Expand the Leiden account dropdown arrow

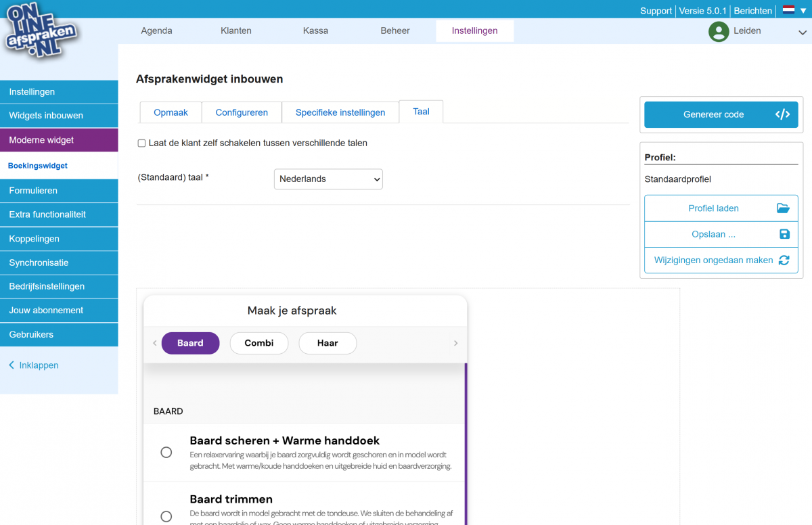pyautogui.click(x=802, y=32)
